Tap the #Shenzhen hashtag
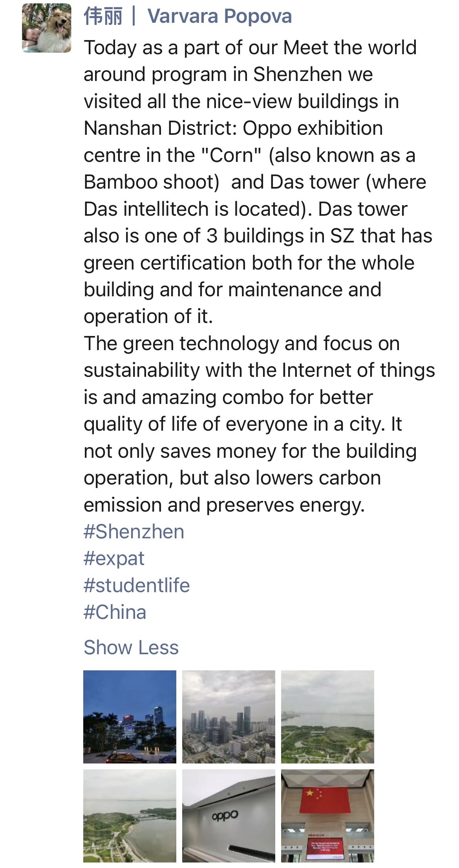The image size is (459, 868). (134, 532)
